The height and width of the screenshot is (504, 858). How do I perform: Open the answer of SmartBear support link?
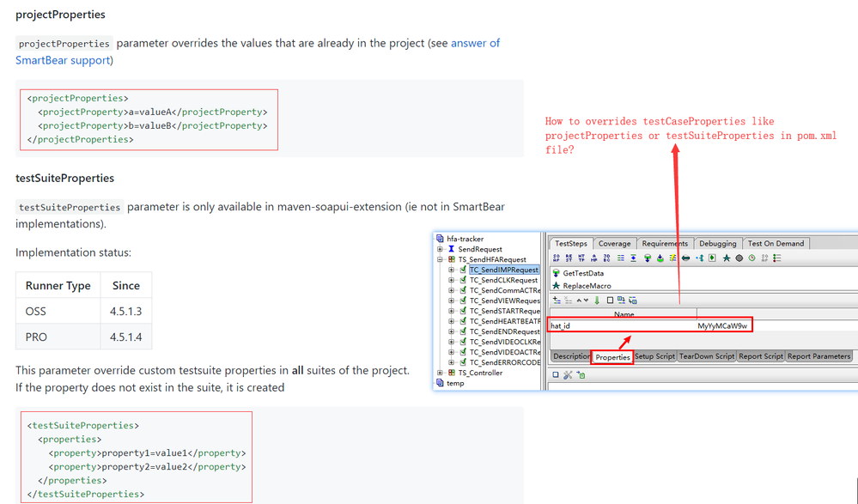[475, 43]
